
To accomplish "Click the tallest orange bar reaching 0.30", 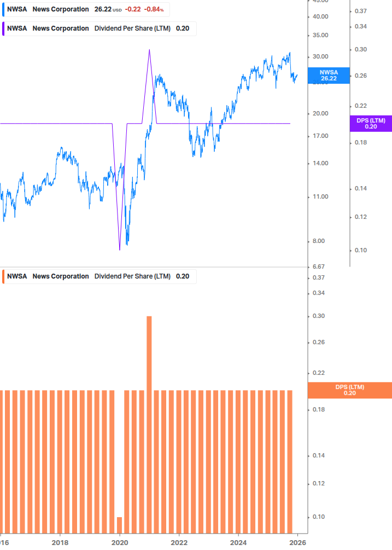I will point(149,425).
